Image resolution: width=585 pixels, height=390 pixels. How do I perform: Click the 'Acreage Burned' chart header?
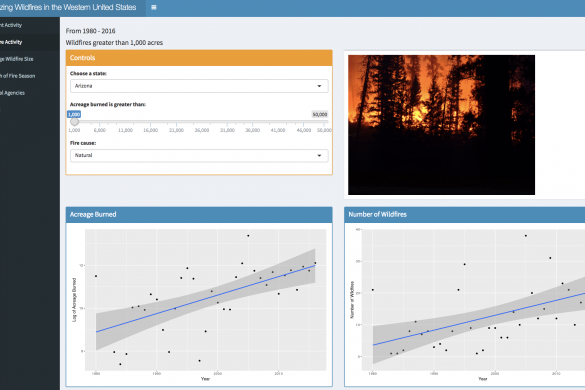[199, 215]
